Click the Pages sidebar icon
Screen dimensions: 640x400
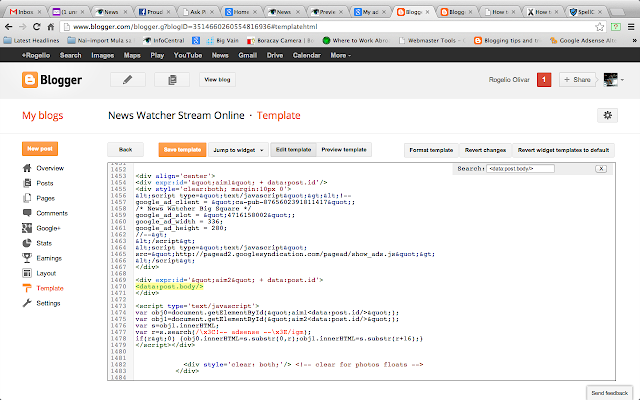(x=27, y=198)
